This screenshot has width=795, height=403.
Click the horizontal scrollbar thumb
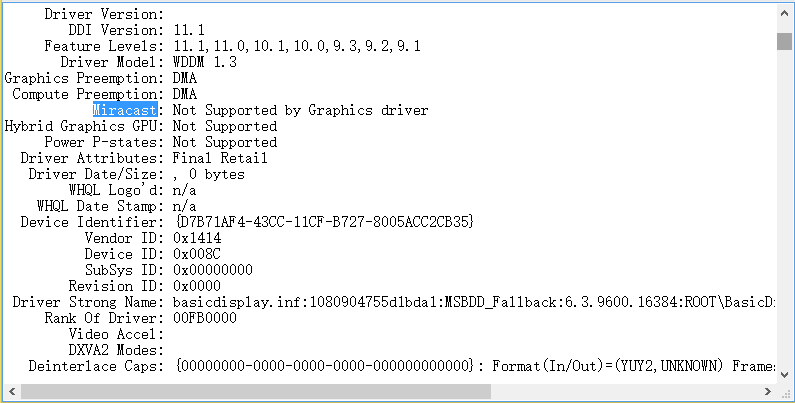(256, 391)
